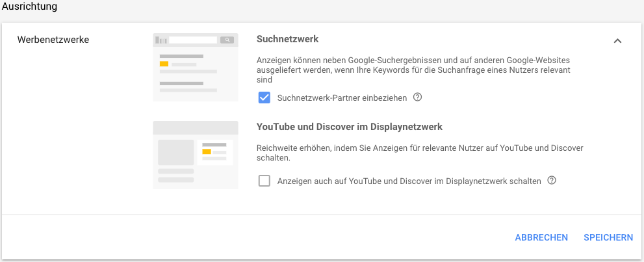Screen dimensions: 644x262
Task: Click the YouTube und Discover im Displaynetzwerk heading
Action: tap(350, 127)
